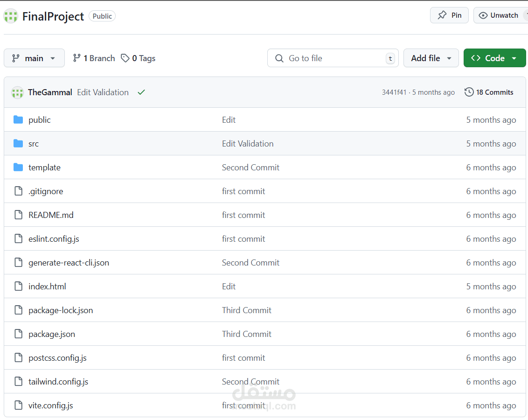Click the src folder icon
This screenshot has height=420, width=528.
(x=18, y=144)
